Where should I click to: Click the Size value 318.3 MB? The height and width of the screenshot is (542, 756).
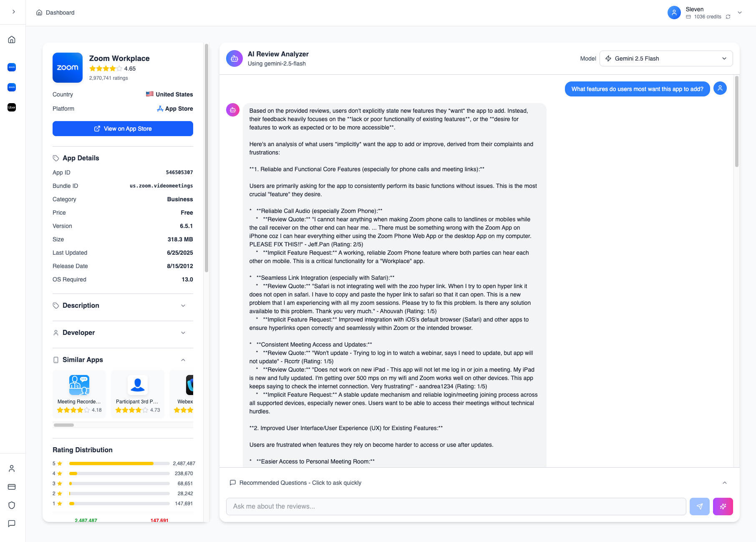[x=180, y=239]
